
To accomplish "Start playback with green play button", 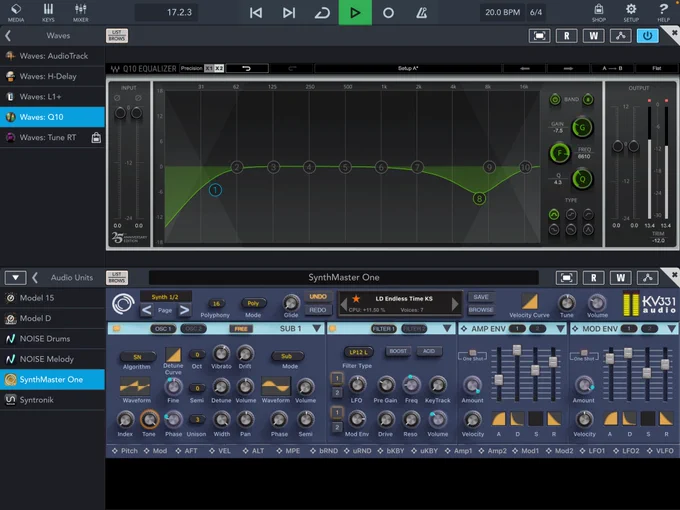I will pyautogui.click(x=355, y=12).
